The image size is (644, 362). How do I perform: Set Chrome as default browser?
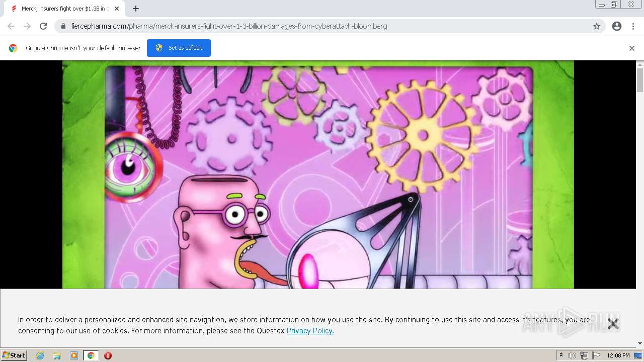pyautogui.click(x=179, y=48)
